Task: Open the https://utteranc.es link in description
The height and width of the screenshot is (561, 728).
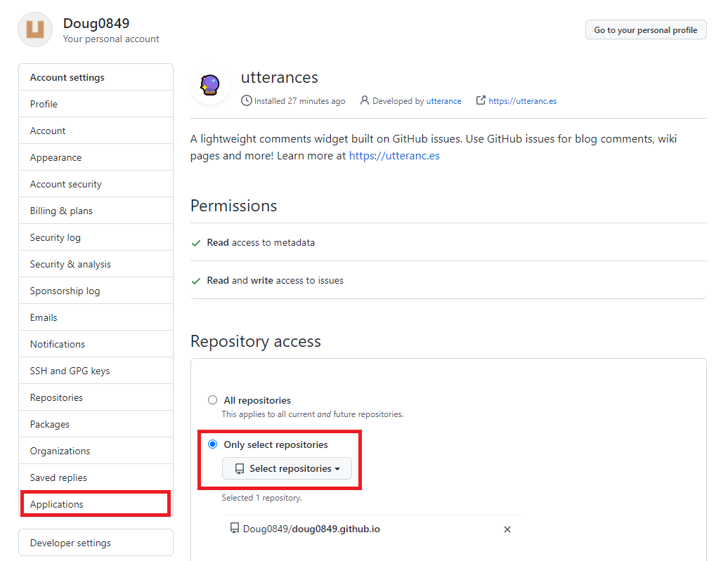Action: click(x=394, y=155)
